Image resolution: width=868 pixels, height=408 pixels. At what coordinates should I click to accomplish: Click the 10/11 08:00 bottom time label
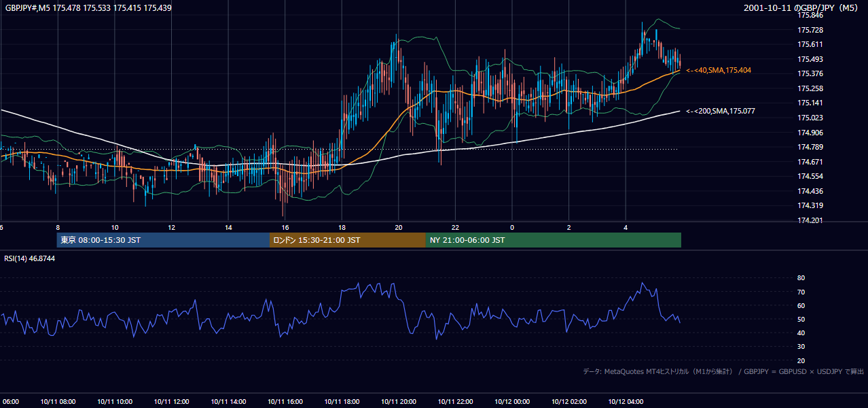[58, 401]
